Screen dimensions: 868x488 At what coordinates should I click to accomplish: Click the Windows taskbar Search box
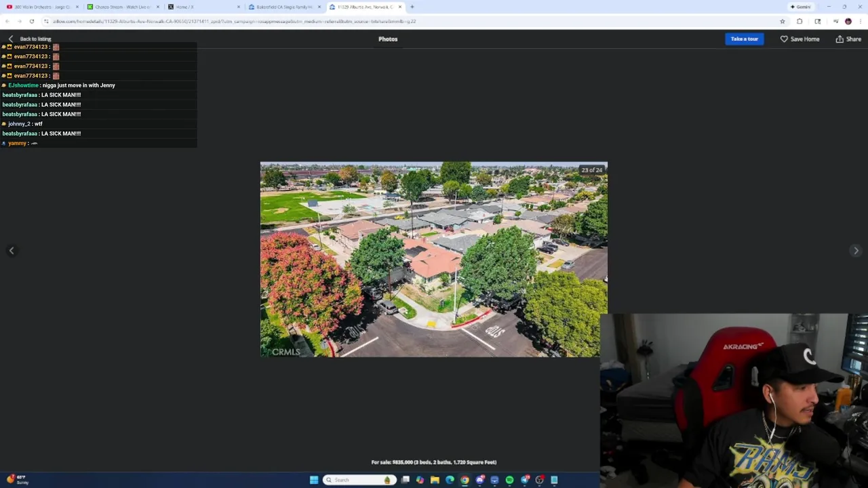359,480
